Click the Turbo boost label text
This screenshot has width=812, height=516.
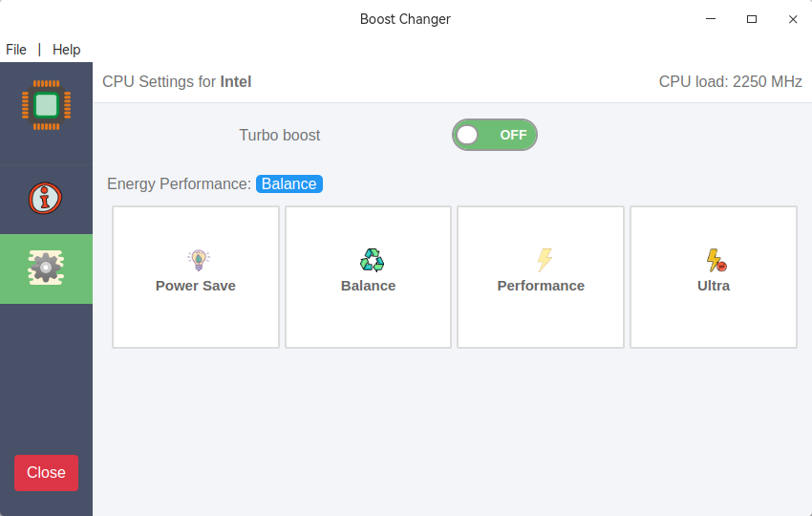280,136
